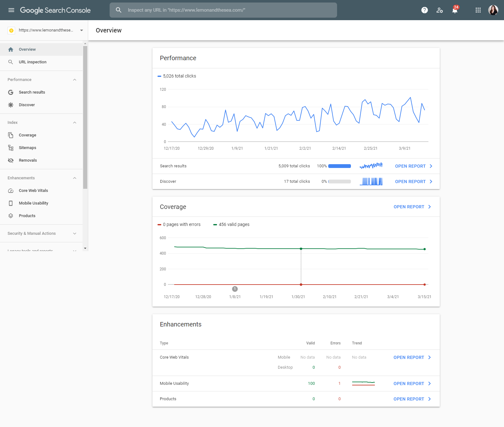This screenshot has height=427, width=504.
Task: Click annotation marker 1 on Coverage chart
Action: [235, 289]
